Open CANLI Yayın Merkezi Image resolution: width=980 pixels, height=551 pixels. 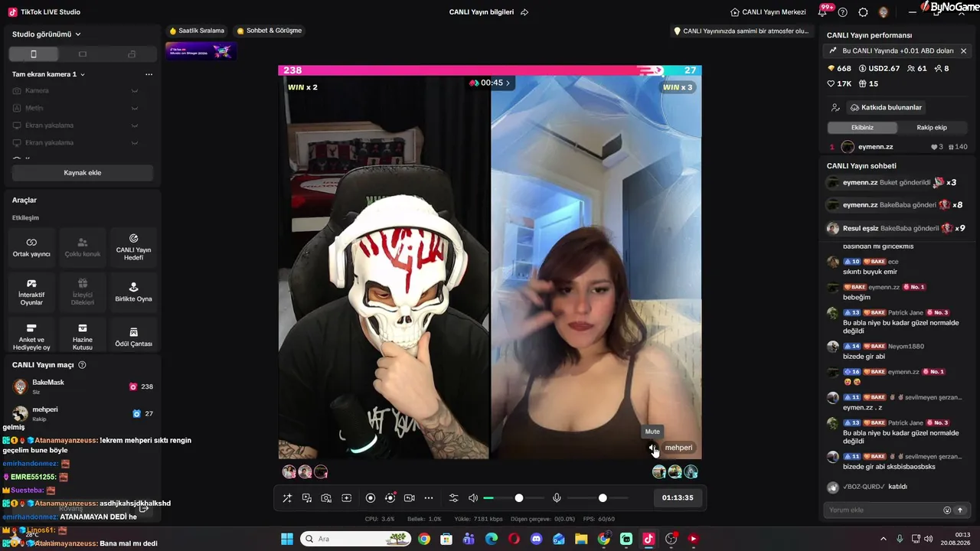point(768,12)
